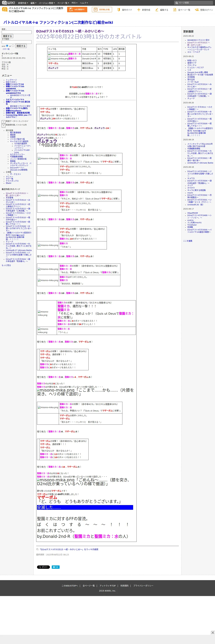Open ザ・クエスト under 企画集
The height and width of the screenshot is (644, 215).
16,174
